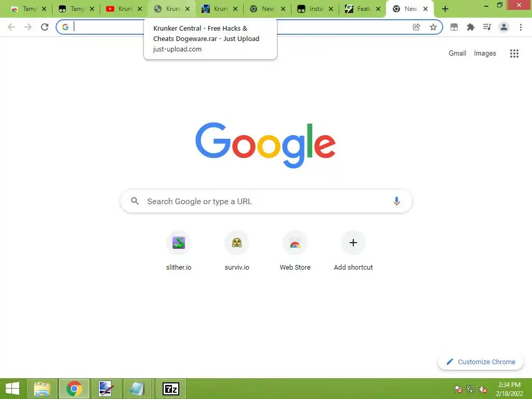Click the share page icon in address bar
Image resolution: width=532 pixels, height=399 pixels.
coord(416,27)
